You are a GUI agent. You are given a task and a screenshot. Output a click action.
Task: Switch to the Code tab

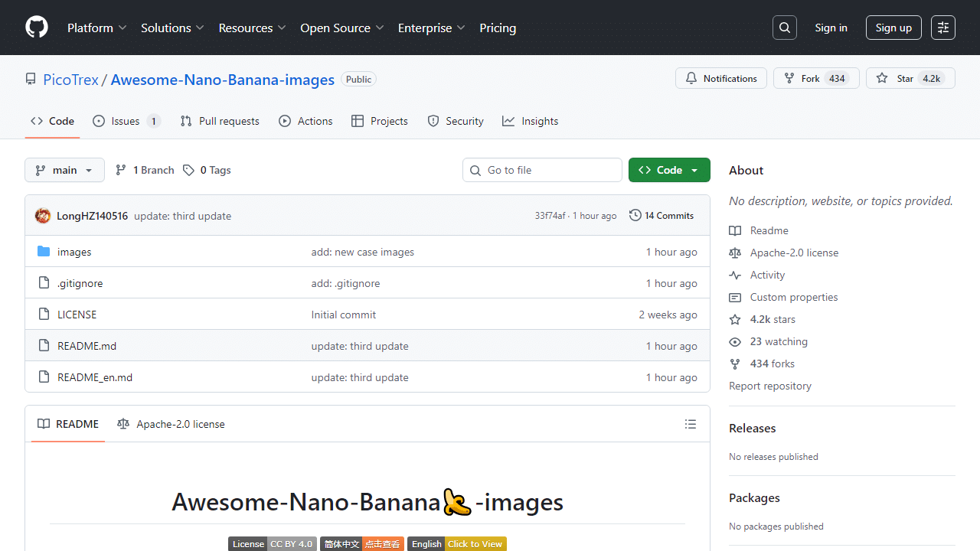pos(52,121)
